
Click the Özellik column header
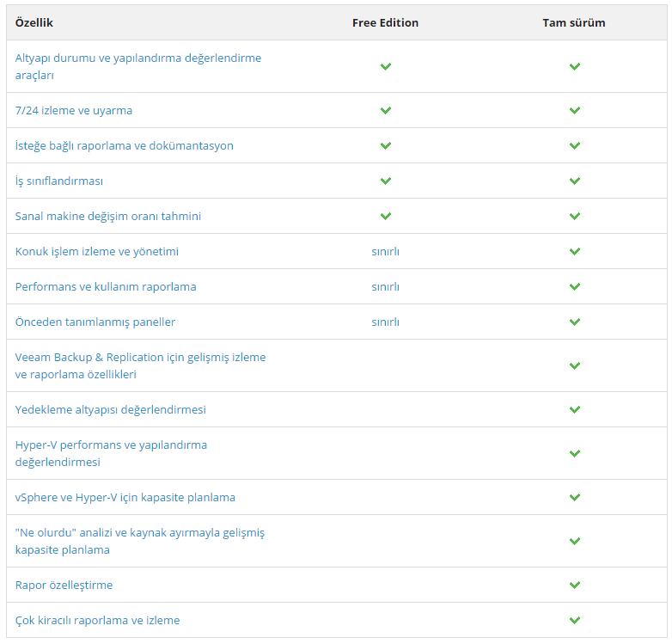coord(34,23)
